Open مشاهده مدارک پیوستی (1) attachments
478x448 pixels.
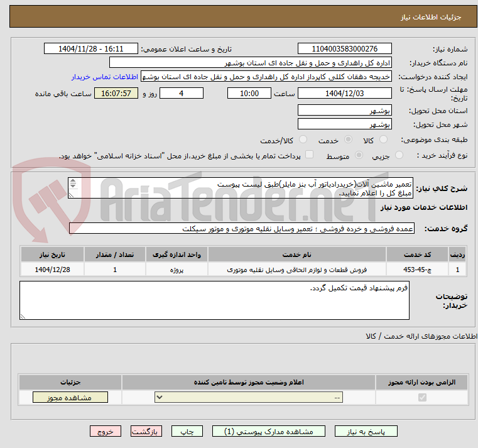click(x=269, y=432)
